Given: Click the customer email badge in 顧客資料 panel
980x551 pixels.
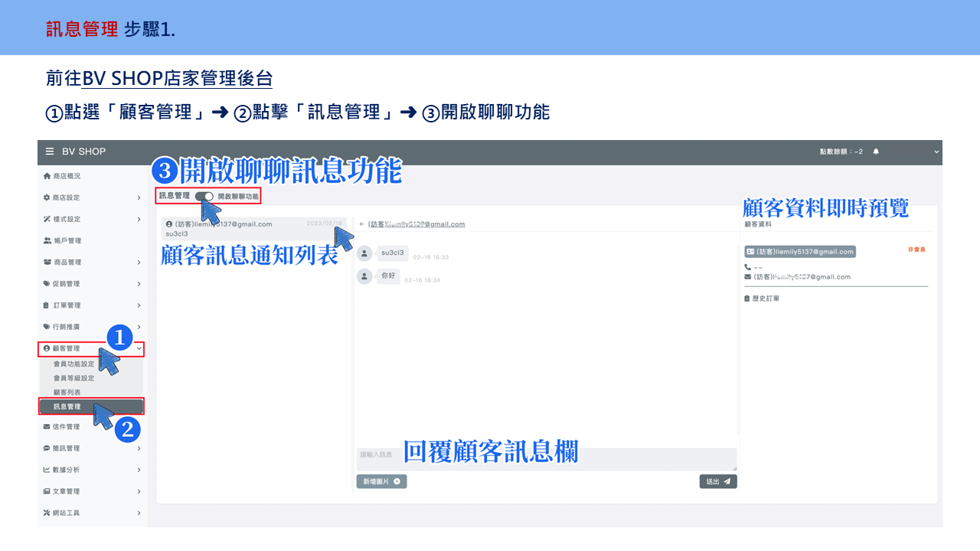Looking at the screenshot, I should coord(800,251).
